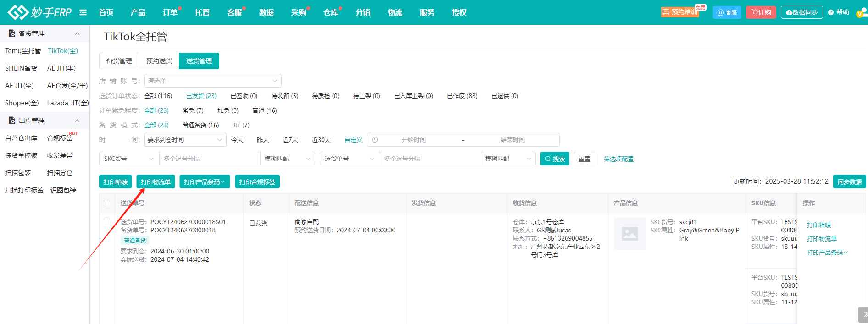The image size is (868, 324).
Task: Filter urgency by 普通 (16)
Action: coord(265,110)
